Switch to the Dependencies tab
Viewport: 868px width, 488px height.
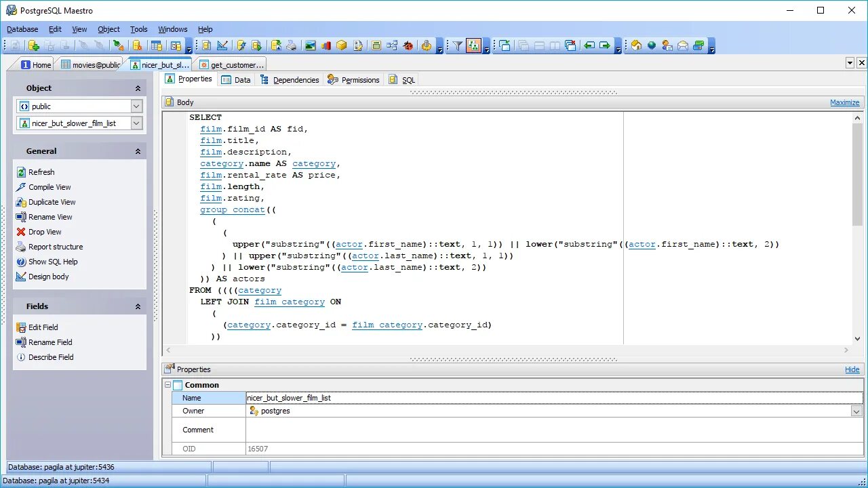290,80
